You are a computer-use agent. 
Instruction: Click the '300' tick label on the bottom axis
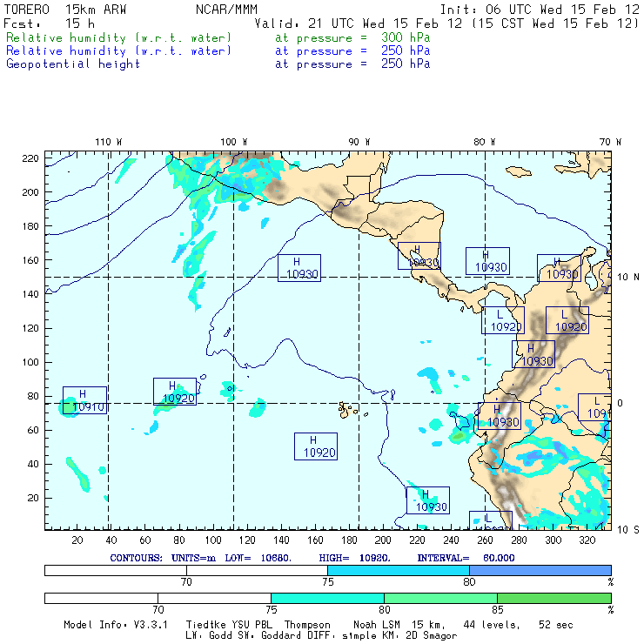(x=553, y=540)
